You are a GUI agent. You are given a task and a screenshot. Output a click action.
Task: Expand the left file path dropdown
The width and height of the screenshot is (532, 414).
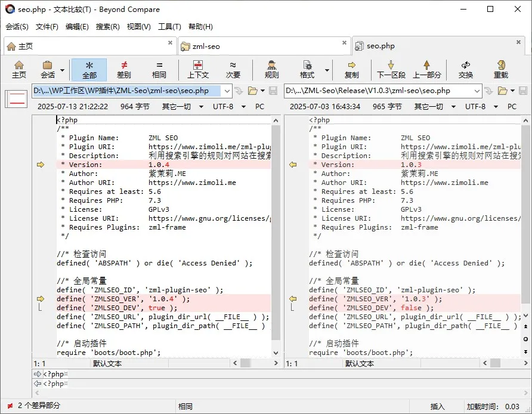[227, 91]
